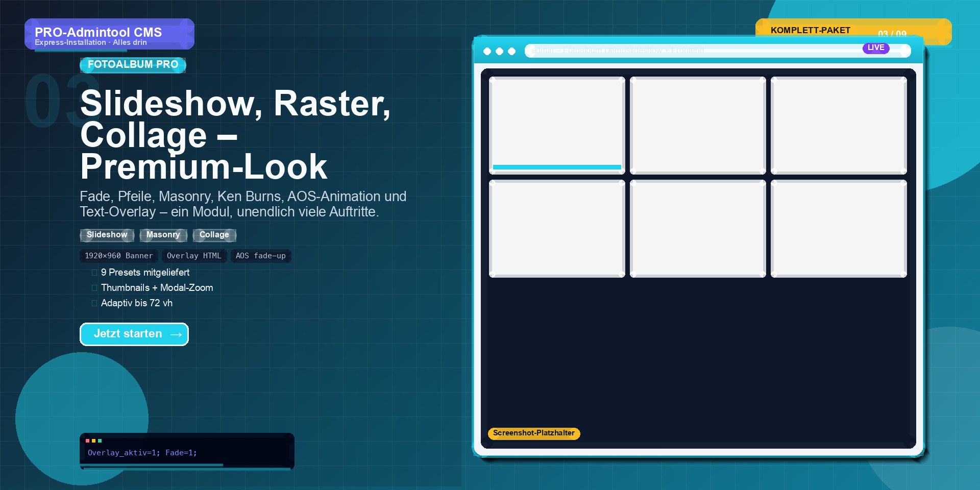980x490 pixels.
Task: Click the Screenshot-Platzhalter label
Action: coord(534,433)
